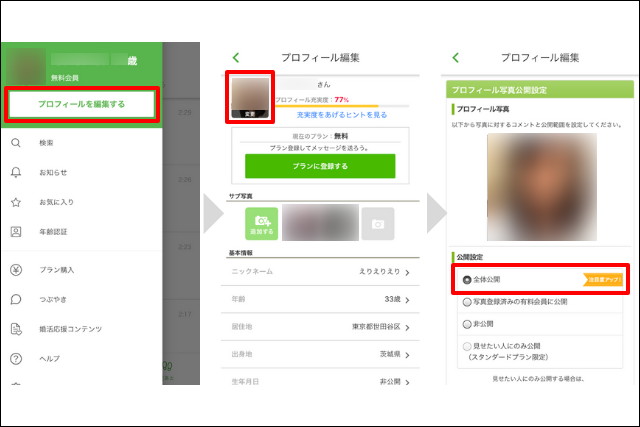Click large blurred profile photo preview
Image resolution: width=640 pixels, height=427 pixels.
[x=542, y=187]
